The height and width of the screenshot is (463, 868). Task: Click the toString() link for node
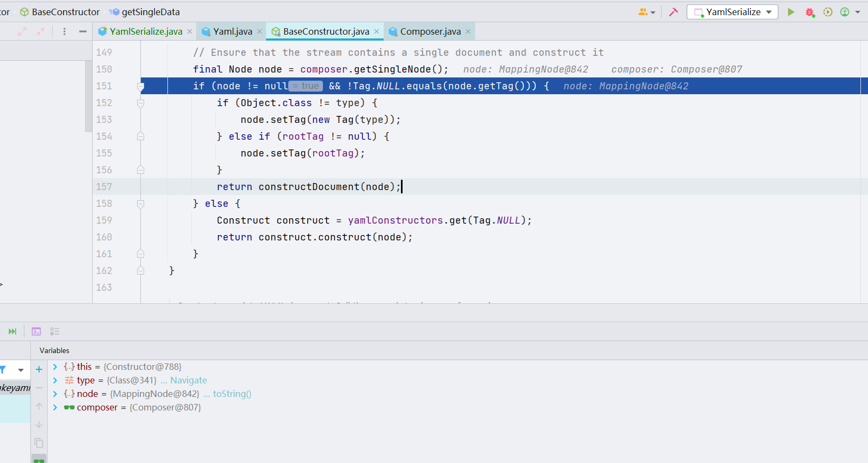tap(232, 394)
